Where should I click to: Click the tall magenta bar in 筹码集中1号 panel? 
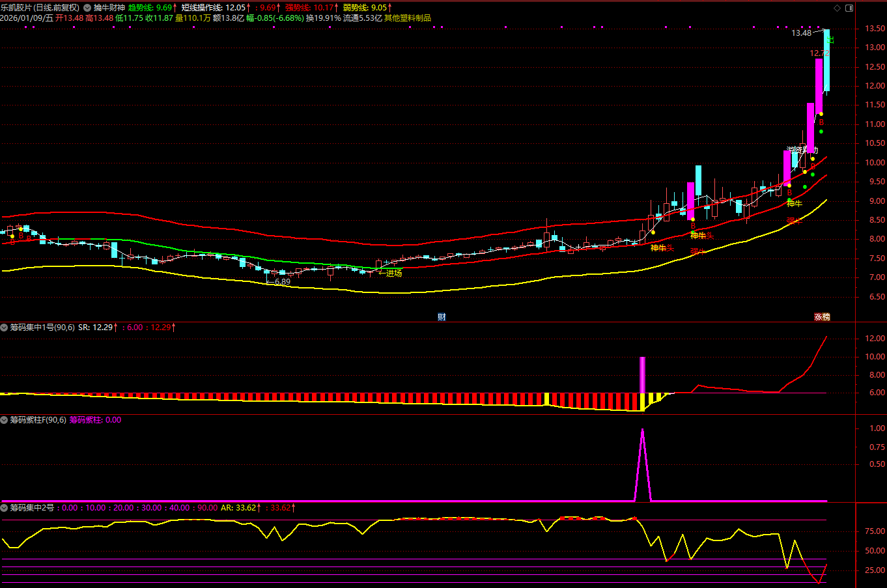[x=642, y=374]
